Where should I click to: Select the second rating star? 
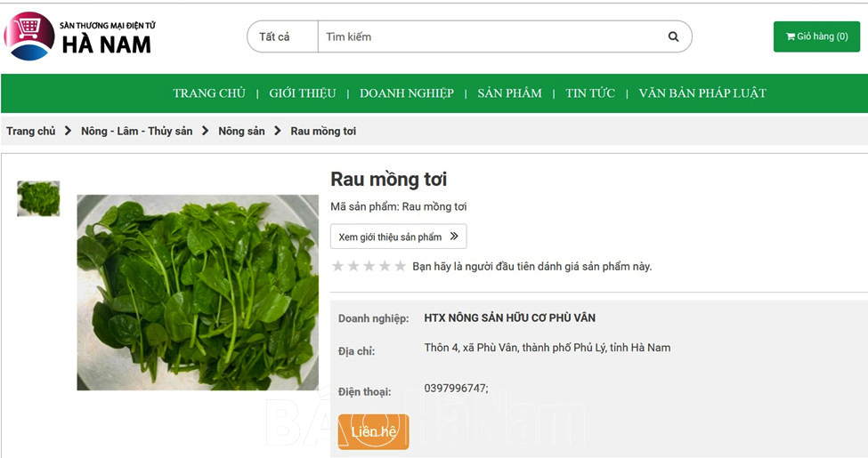point(353,266)
